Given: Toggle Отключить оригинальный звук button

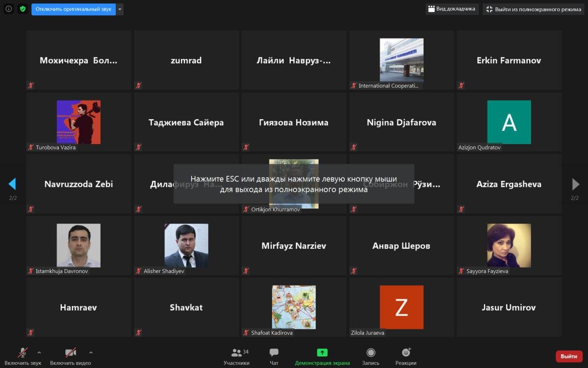Looking at the screenshot, I should [x=73, y=9].
